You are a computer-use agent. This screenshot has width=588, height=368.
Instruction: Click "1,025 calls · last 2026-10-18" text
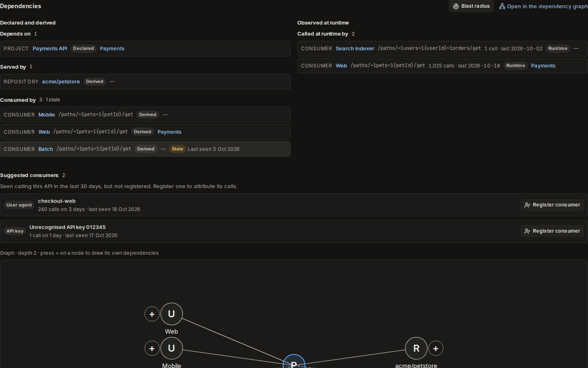click(x=464, y=66)
